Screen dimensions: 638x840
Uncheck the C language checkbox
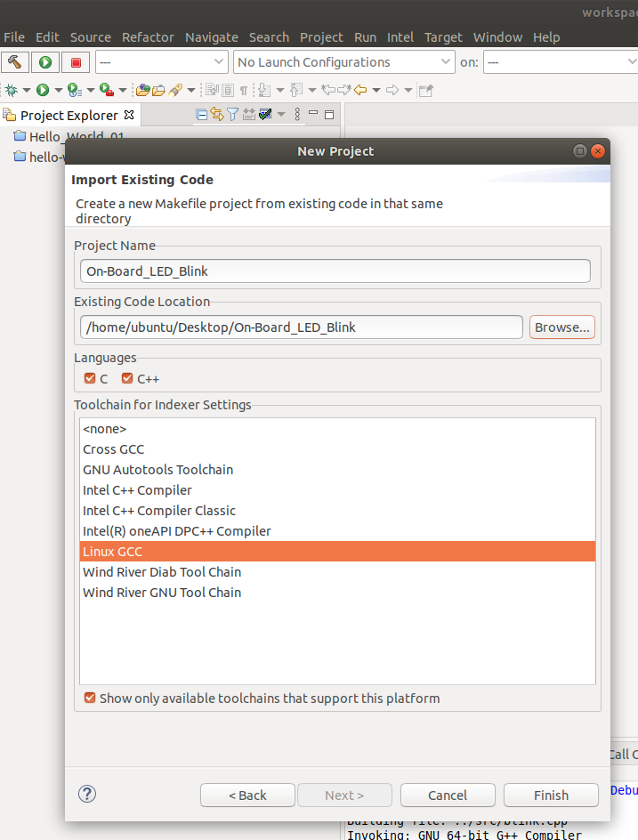pos(89,378)
